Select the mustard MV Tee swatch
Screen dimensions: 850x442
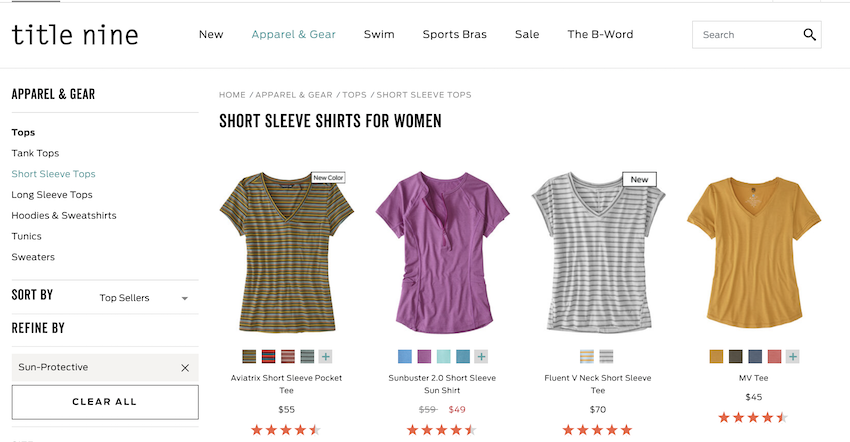click(716, 356)
